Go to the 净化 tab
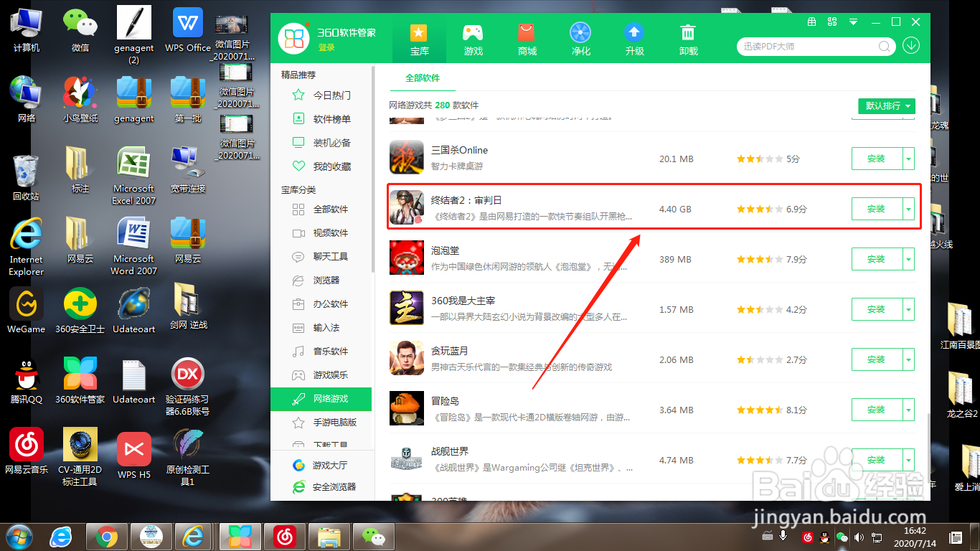The height and width of the screenshot is (551, 980). click(580, 39)
